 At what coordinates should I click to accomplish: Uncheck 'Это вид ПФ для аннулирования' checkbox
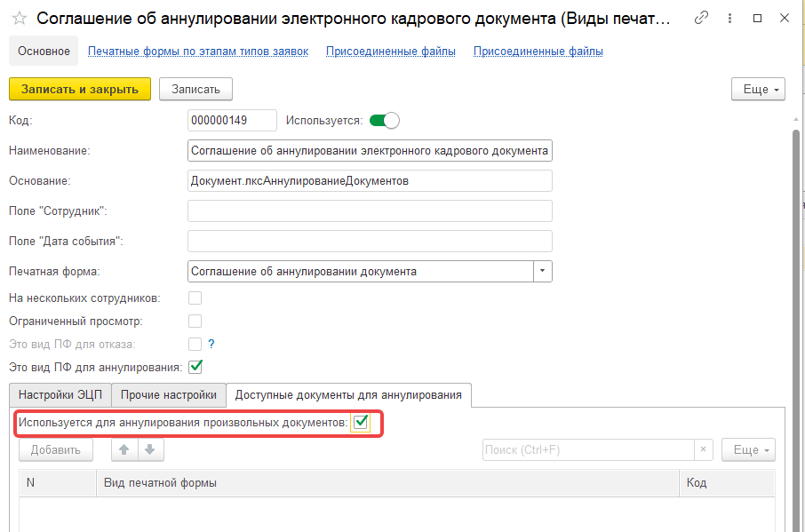coord(195,367)
